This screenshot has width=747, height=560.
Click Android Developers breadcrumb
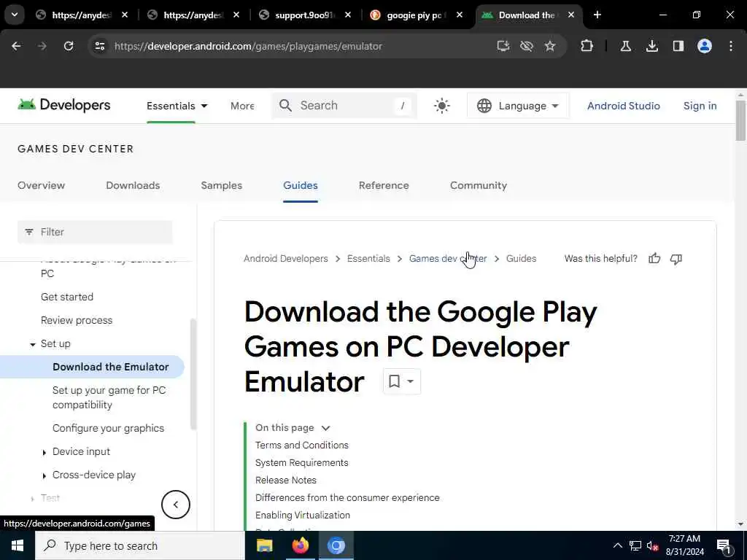tap(286, 259)
